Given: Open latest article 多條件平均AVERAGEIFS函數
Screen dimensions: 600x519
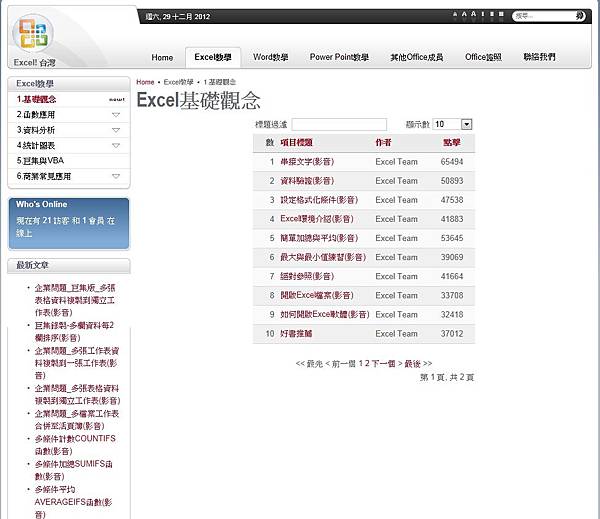Looking at the screenshot, I should coord(73,501).
